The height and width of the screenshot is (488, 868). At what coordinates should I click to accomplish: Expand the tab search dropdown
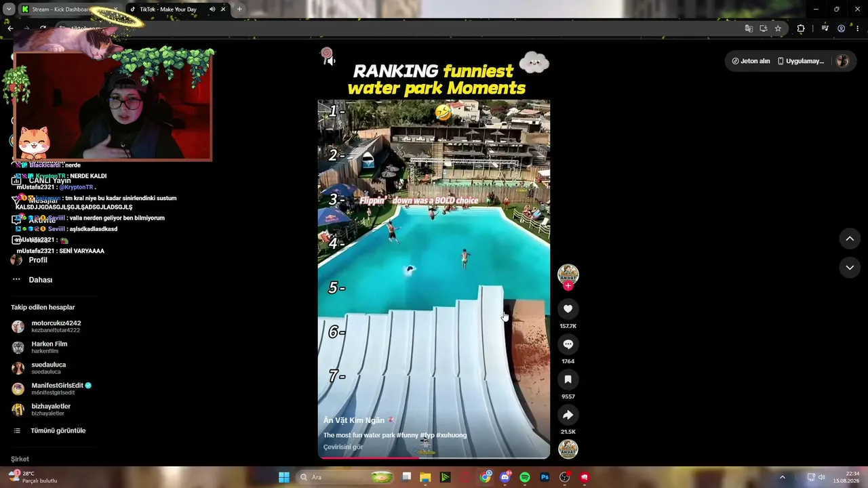(x=9, y=9)
